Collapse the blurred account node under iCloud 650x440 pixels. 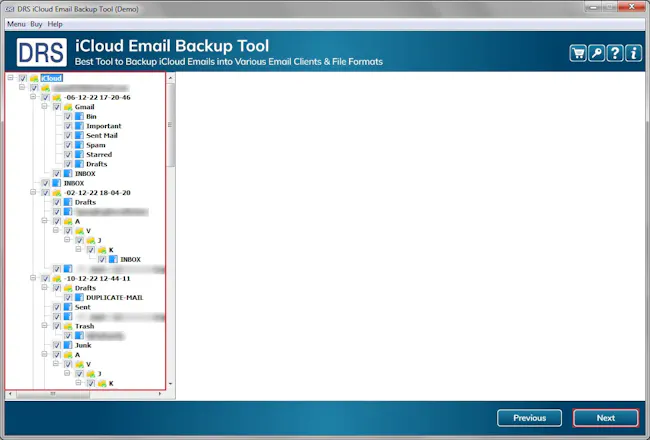(22, 87)
